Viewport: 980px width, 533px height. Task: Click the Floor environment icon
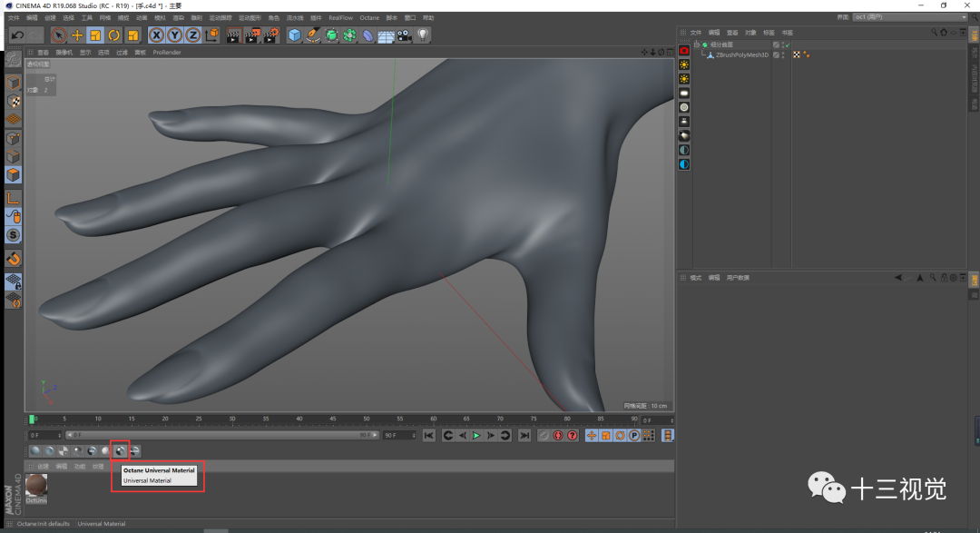pyautogui.click(x=386, y=35)
